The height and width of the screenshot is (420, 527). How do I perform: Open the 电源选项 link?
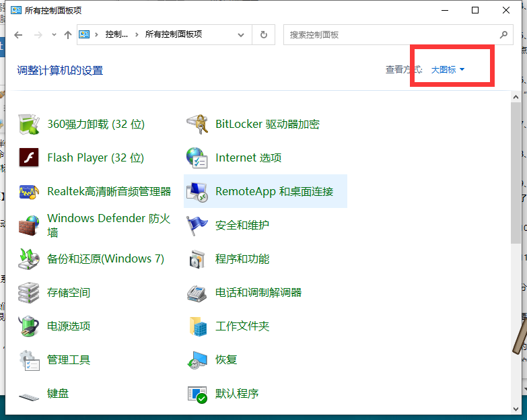pyautogui.click(x=69, y=326)
